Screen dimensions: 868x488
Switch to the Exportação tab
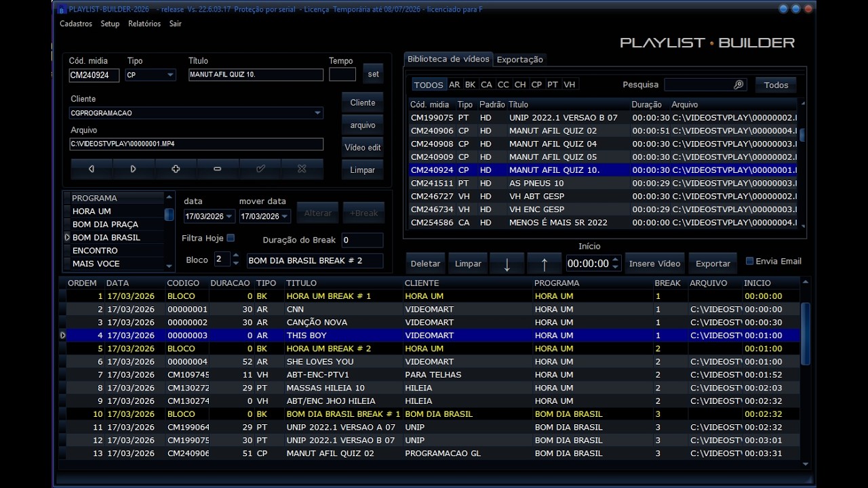coord(520,60)
